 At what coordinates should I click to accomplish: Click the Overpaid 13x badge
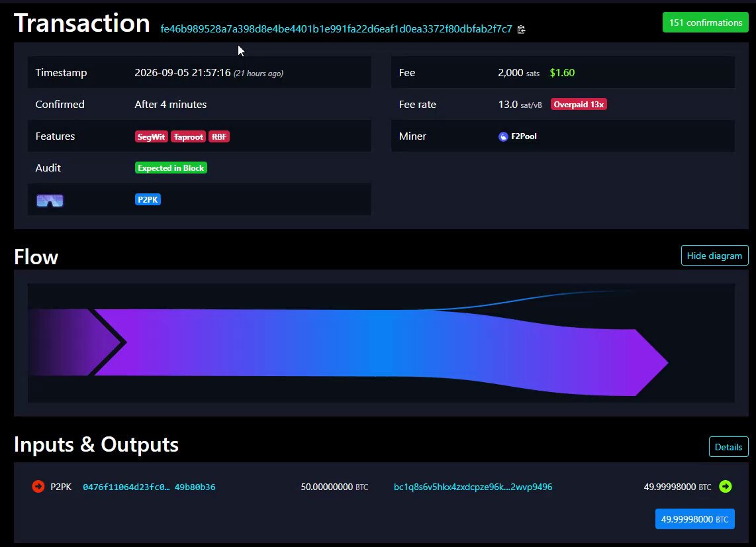click(x=579, y=105)
